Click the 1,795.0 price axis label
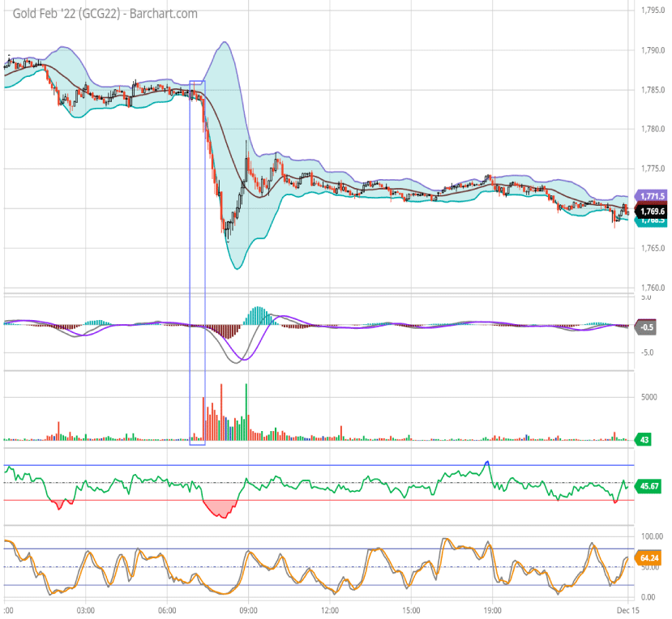This screenshot has height=619, width=672. [x=653, y=11]
